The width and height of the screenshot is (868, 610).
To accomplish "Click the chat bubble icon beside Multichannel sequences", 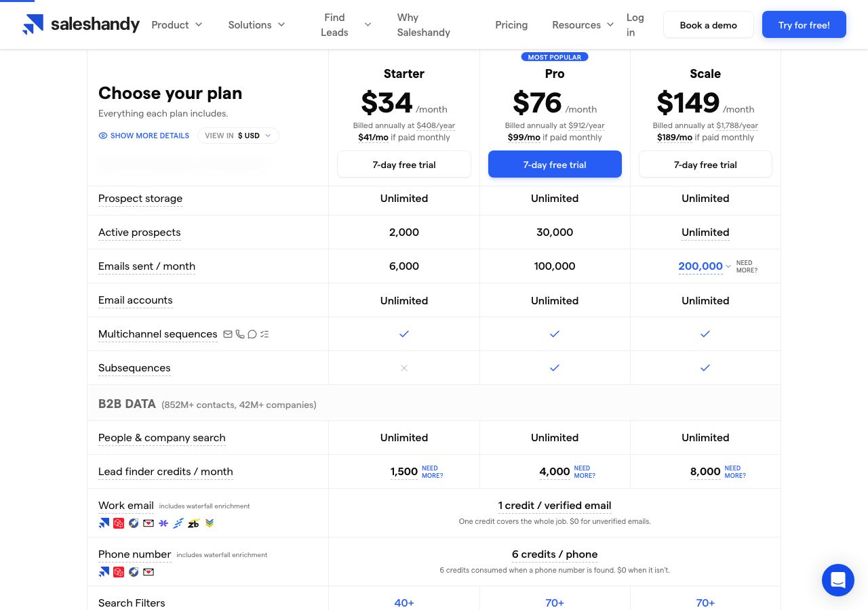I will point(252,334).
